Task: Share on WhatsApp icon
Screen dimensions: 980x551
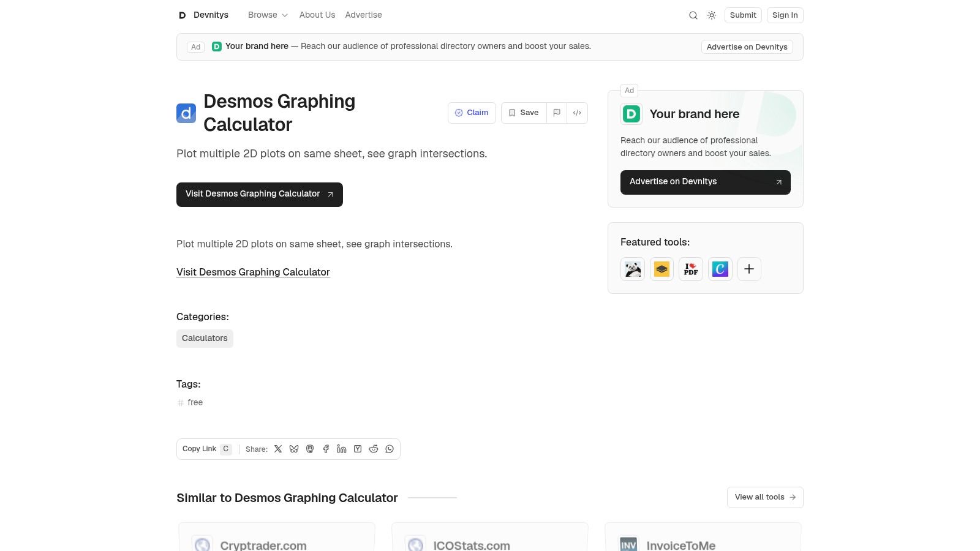Action: click(x=390, y=449)
